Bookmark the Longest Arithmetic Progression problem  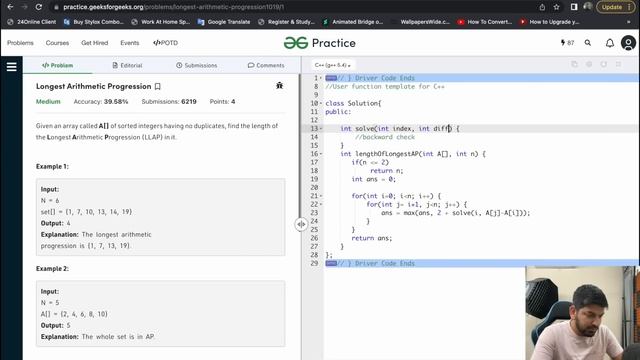coord(158,87)
